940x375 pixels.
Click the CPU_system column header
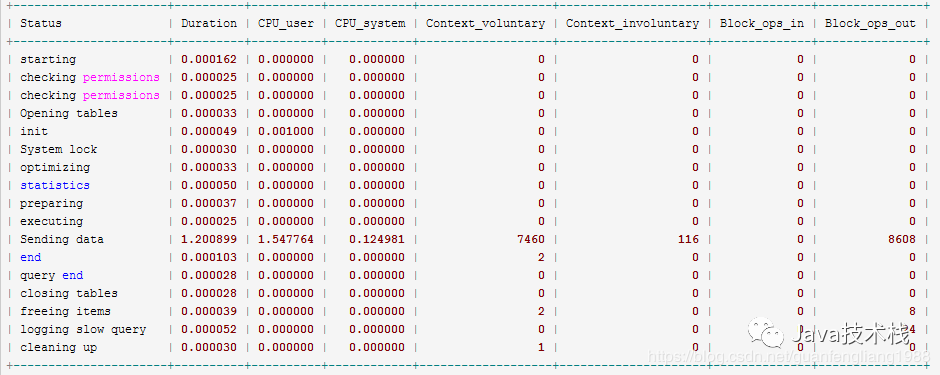pyautogui.click(x=370, y=23)
